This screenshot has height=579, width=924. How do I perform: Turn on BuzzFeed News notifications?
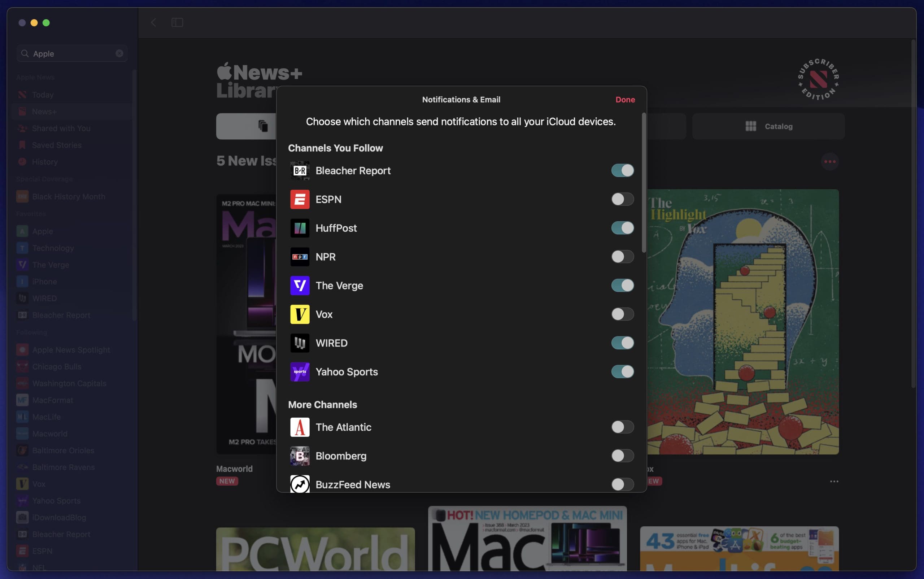[622, 484]
